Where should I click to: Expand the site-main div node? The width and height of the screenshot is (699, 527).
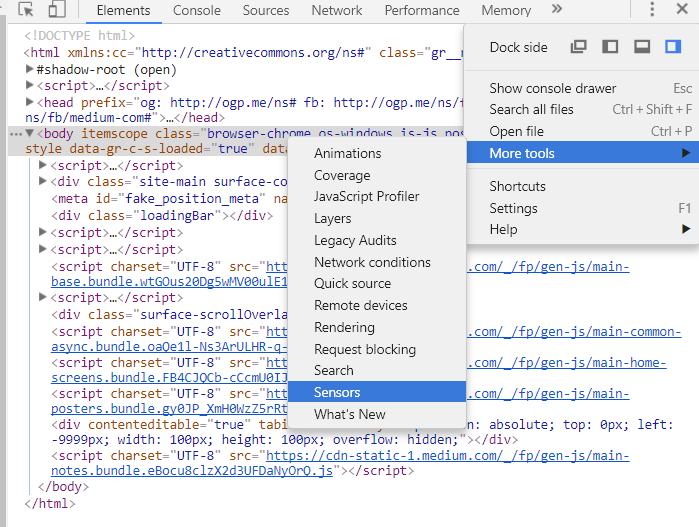43,181
